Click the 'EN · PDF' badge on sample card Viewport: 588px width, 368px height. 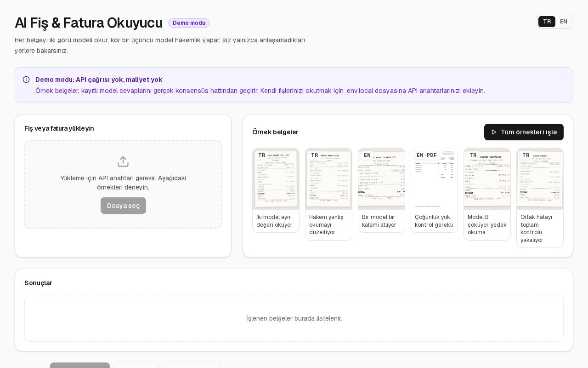(427, 155)
